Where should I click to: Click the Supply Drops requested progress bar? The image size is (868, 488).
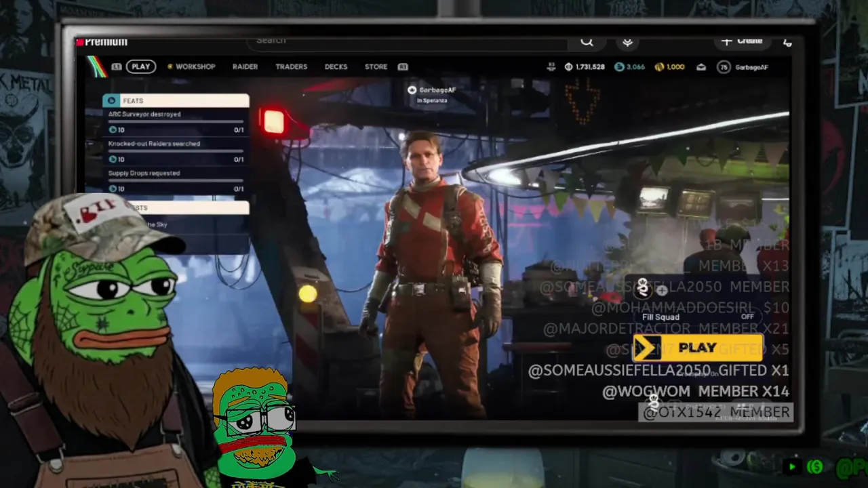(176, 181)
